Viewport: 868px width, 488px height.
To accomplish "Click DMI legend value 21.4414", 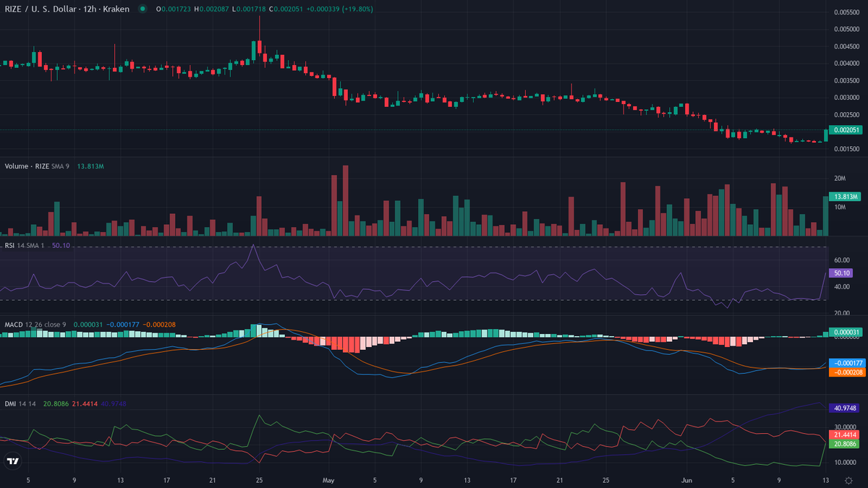I will coord(84,403).
